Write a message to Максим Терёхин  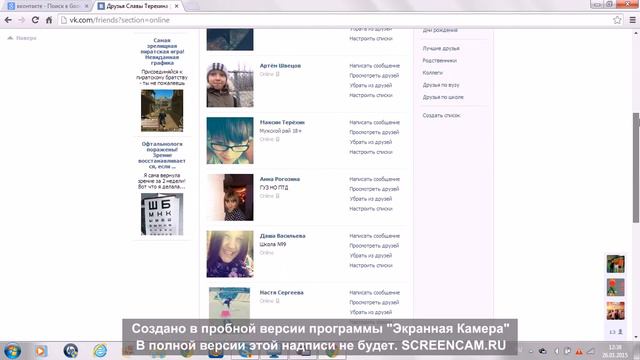[x=374, y=122]
